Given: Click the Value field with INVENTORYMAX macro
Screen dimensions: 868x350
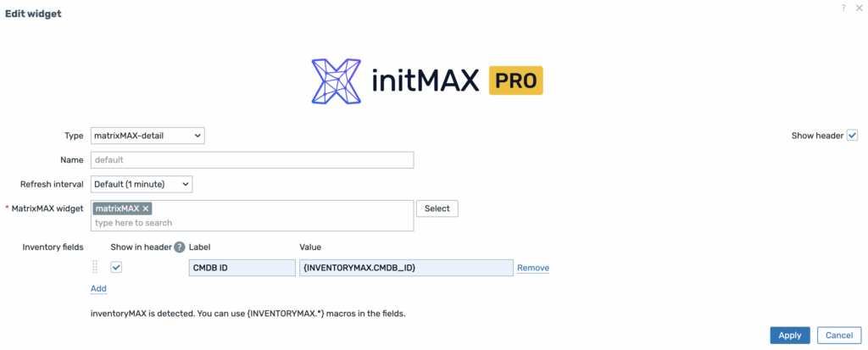Looking at the screenshot, I should click(405, 268).
